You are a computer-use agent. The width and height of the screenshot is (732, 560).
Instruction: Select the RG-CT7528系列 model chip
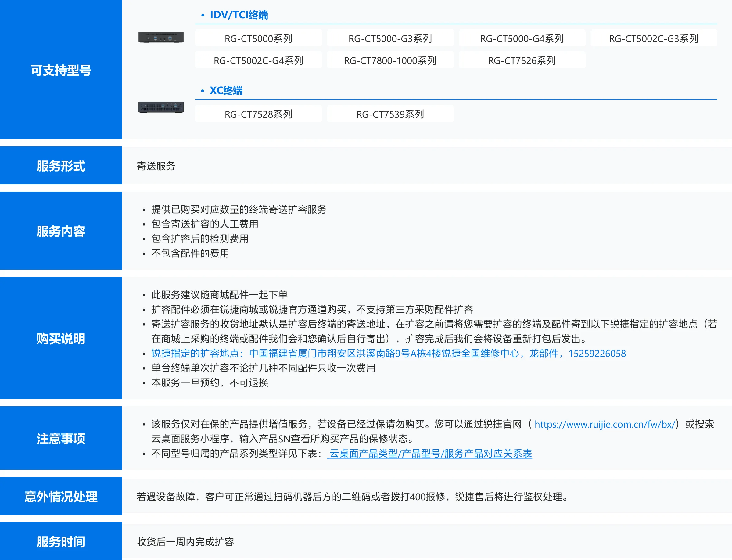coord(258,114)
